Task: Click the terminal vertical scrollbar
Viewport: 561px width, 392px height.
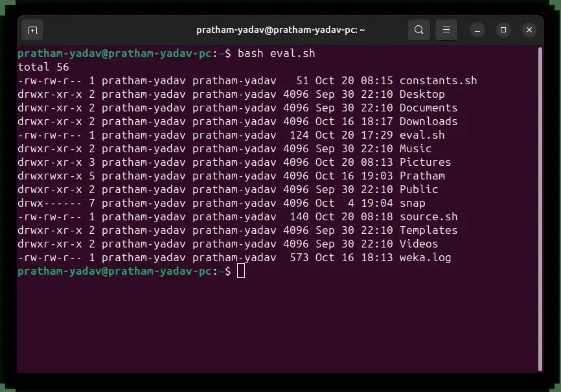Action: point(540,209)
